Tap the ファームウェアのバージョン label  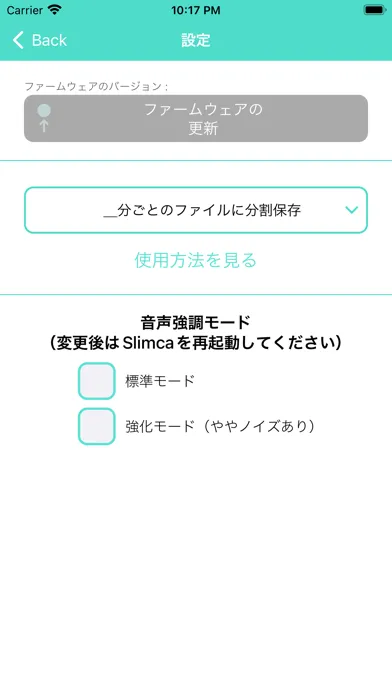coord(96,87)
